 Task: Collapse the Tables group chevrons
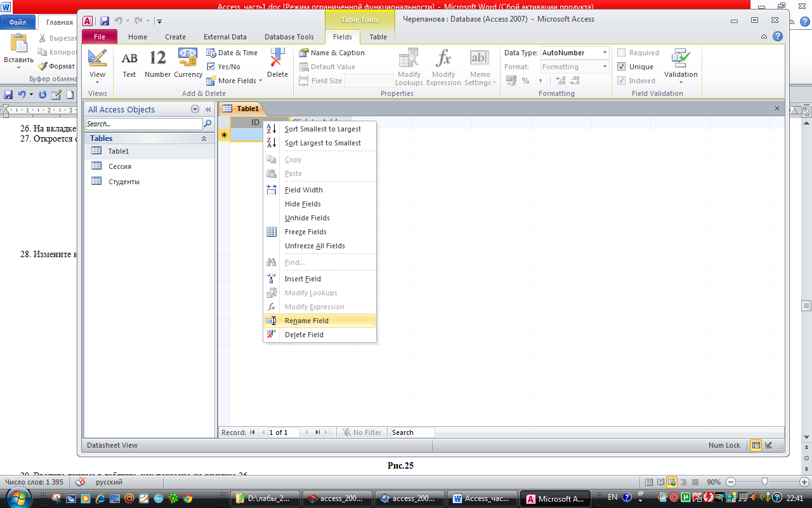click(204, 138)
